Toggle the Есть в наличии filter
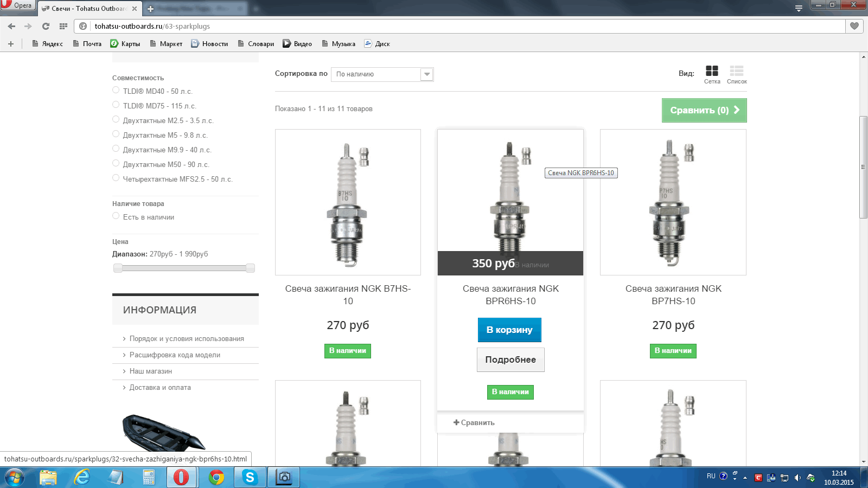Image resolution: width=868 pixels, height=488 pixels. [x=116, y=216]
